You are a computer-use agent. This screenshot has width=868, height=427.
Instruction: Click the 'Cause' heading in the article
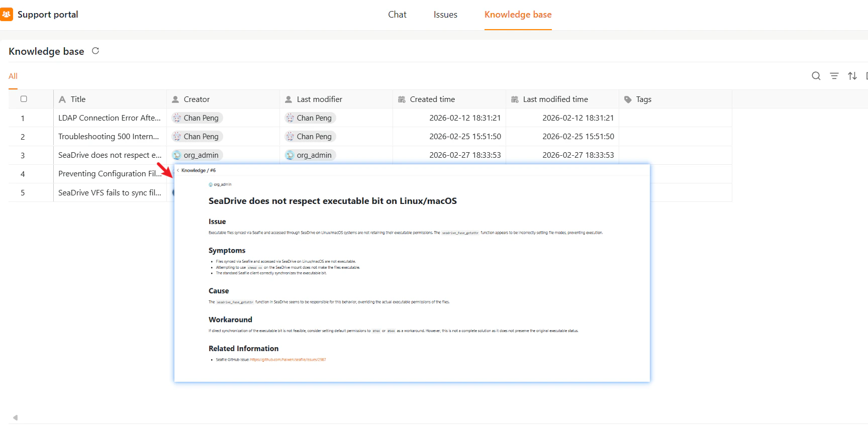219,291
